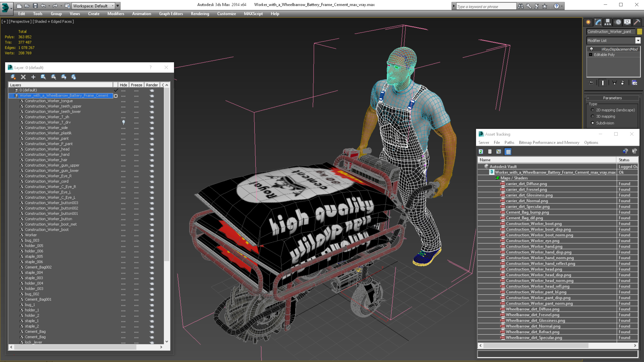
Task: Collapse the Worker_with_a_Wheelbarrow layer tree
Action: pos(11,96)
